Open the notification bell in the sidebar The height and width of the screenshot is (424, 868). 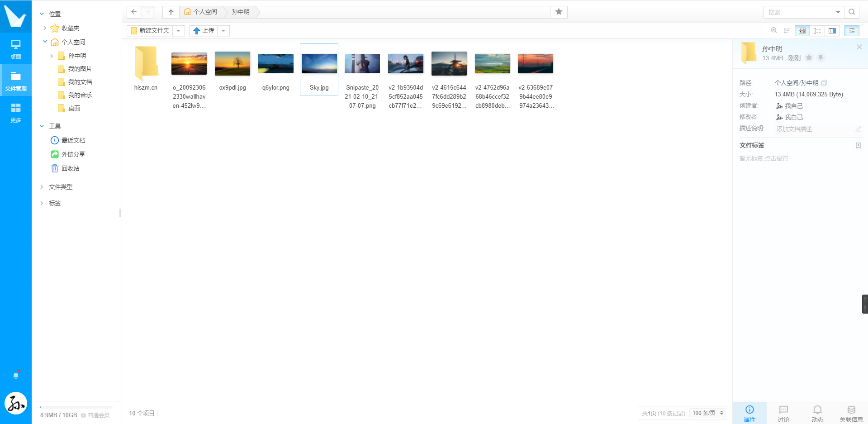point(16,375)
